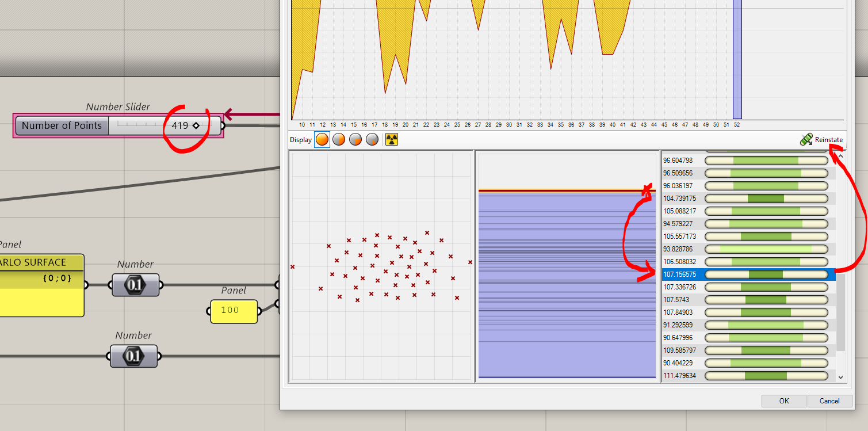Click OK in the Galapagos editor

click(x=784, y=401)
